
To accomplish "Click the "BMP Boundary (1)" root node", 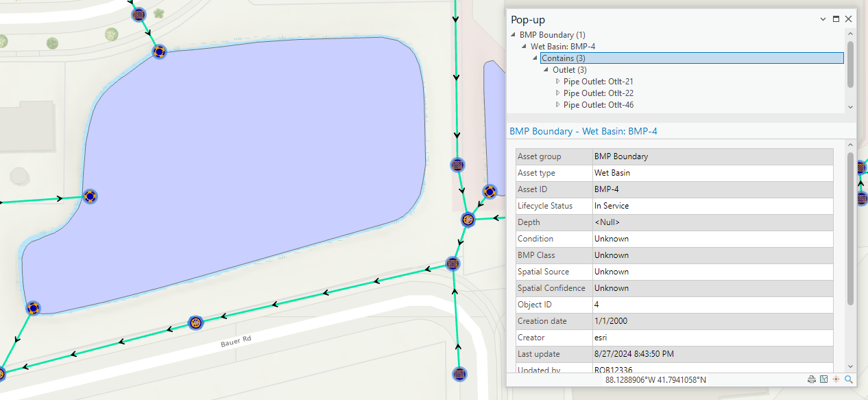I will (553, 34).
